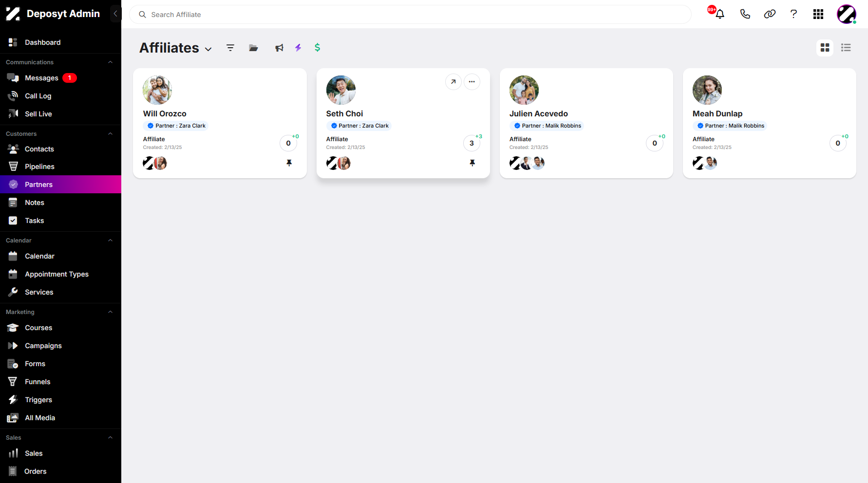Click Will Orozco's Partner : Zara Clark tag
868x483 pixels.
tap(176, 126)
